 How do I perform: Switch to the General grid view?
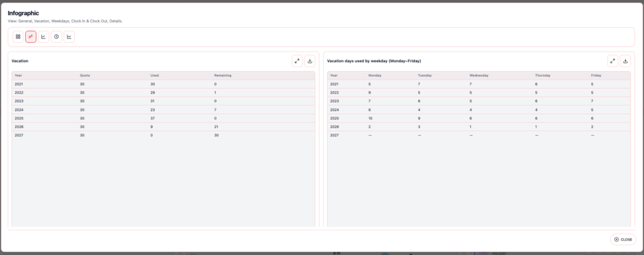click(18, 37)
